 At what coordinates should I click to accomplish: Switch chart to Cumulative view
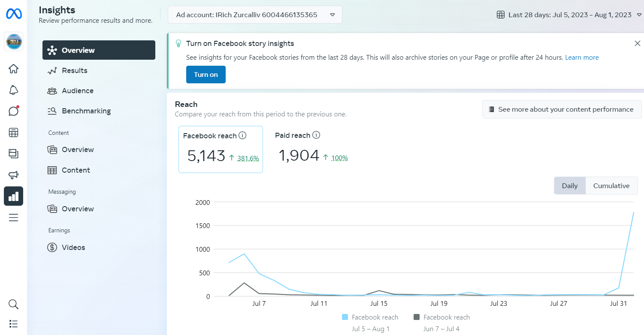tap(611, 186)
